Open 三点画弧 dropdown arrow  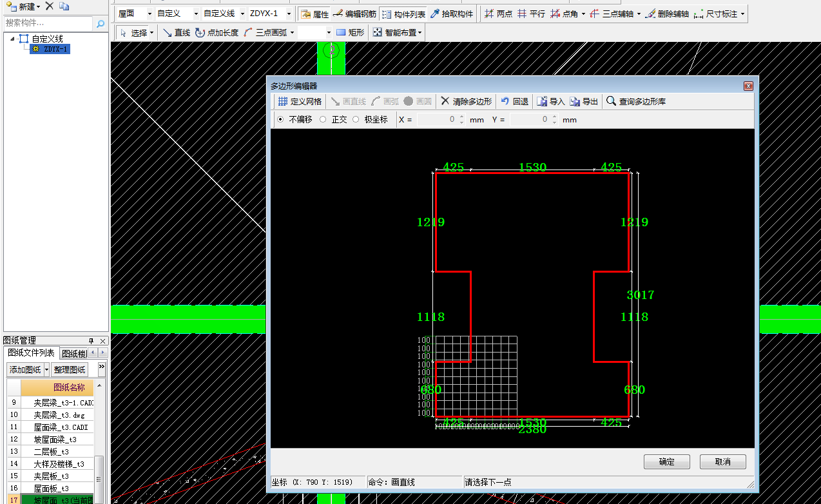292,32
